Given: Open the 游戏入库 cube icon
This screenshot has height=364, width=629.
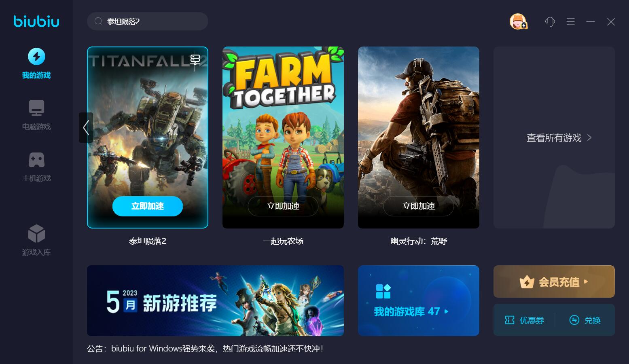Looking at the screenshot, I should pos(36,234).
